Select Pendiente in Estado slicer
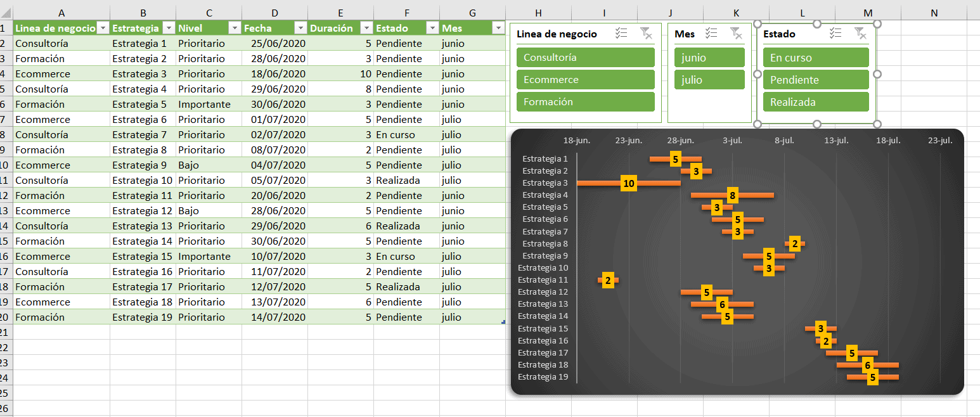980x417 pixels. point(816,80)
